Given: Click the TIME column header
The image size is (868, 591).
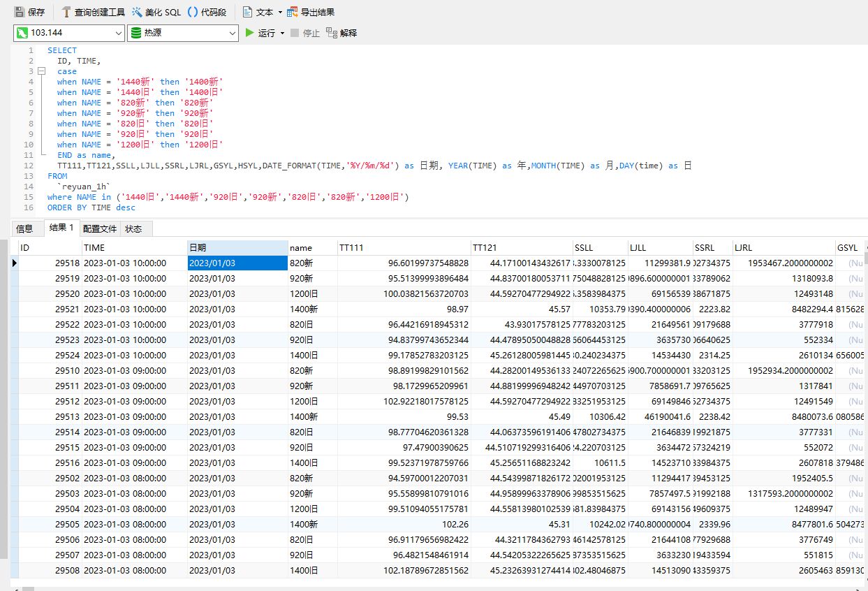Looking at the screenshot, I should (134, 247).
